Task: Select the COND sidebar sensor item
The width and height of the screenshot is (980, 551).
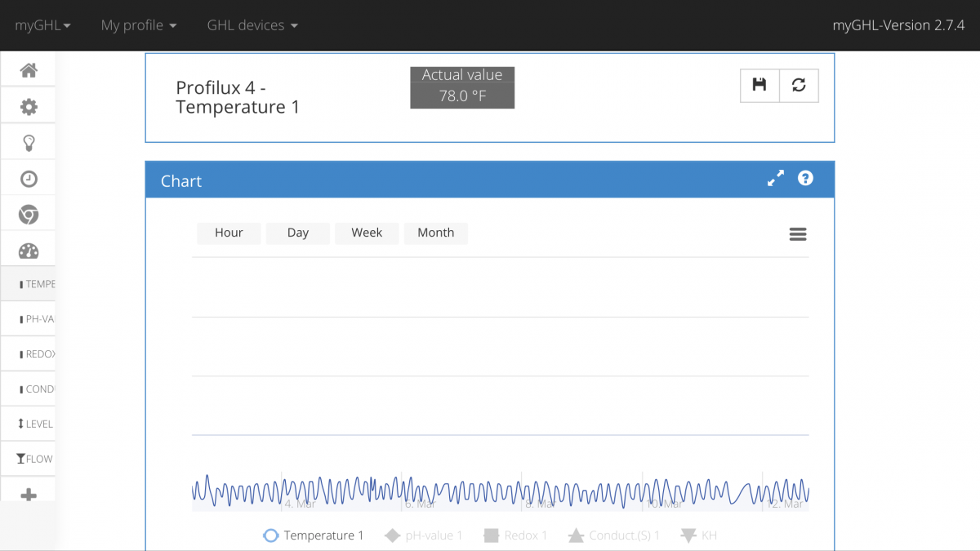Action: point(29,389)
